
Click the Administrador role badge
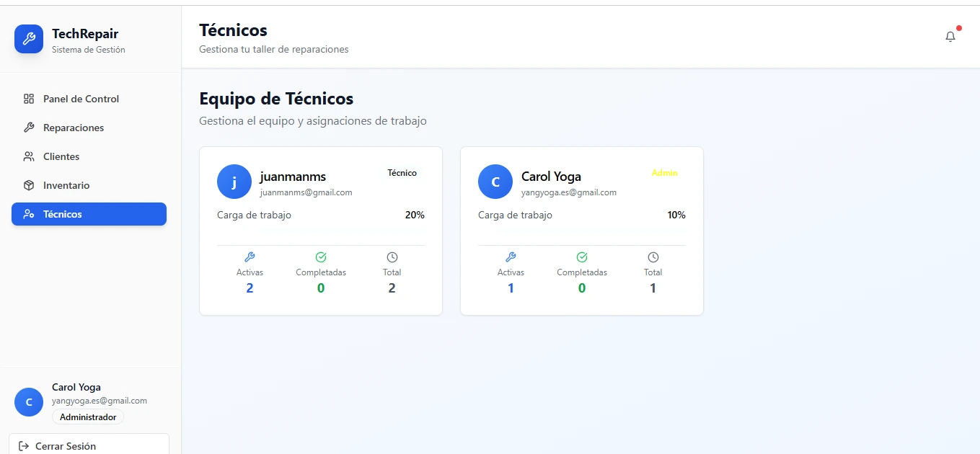click(88, 417)
